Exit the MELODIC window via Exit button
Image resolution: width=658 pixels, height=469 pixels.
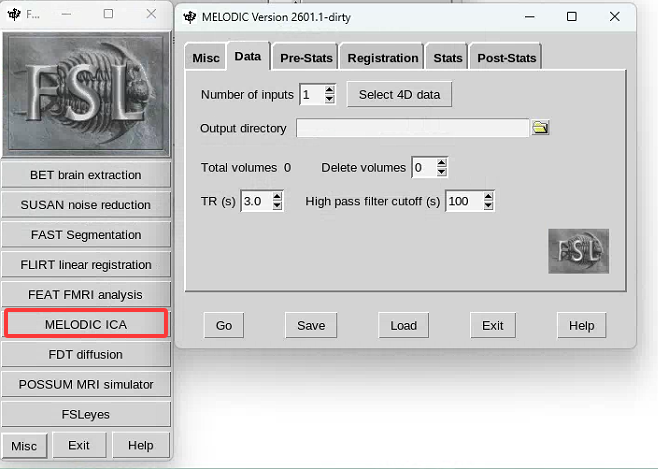pyautogui.click(x=493, y=325)
